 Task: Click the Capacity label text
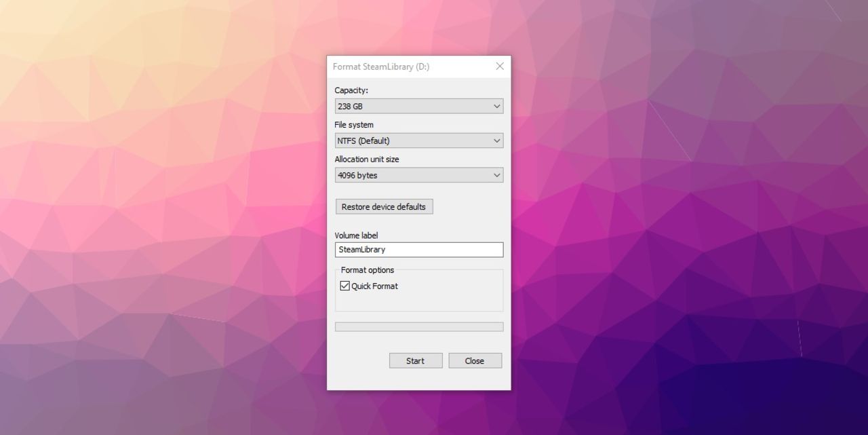tap(351, 90)
